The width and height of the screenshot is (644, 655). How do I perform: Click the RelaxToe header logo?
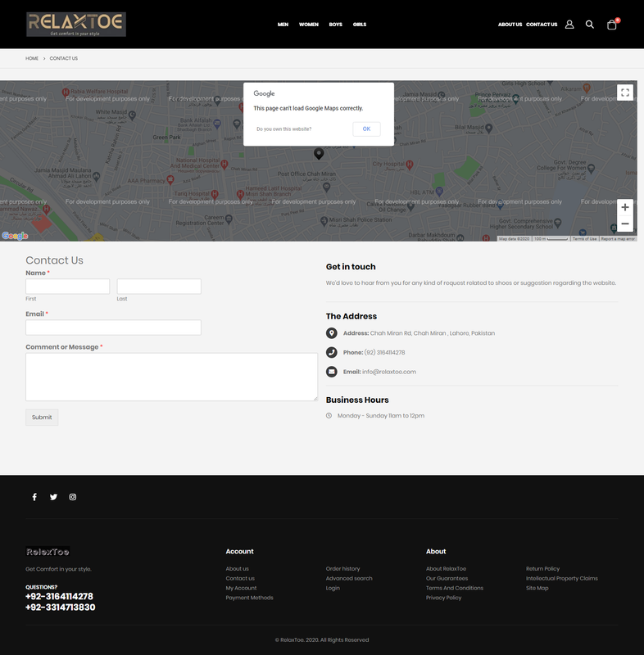pyautogui.click(x=76, y=25)
